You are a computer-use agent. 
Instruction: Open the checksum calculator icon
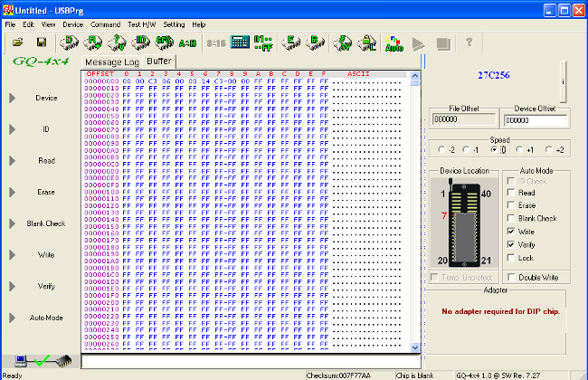pyautogui.click(x=240, y=42)
